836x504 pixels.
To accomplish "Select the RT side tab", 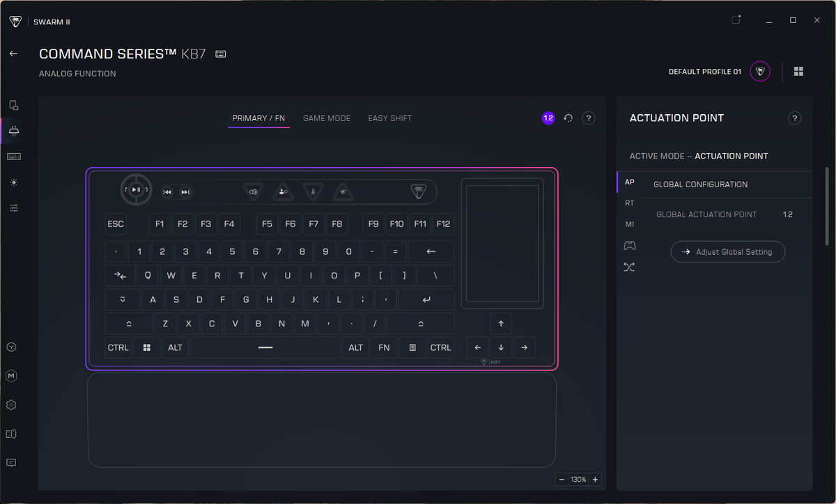I will point(629,203).
